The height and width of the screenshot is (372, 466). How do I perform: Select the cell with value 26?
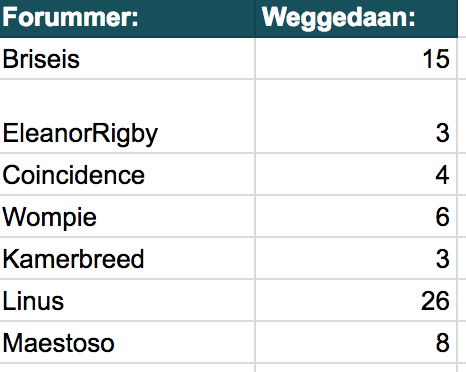point(356,300)
